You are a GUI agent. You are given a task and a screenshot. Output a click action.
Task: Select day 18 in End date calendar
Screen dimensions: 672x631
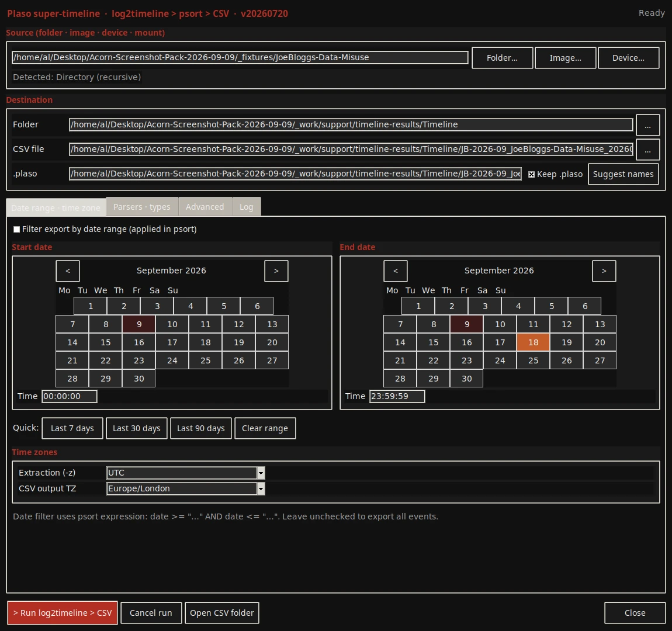(x=533, y=342)
